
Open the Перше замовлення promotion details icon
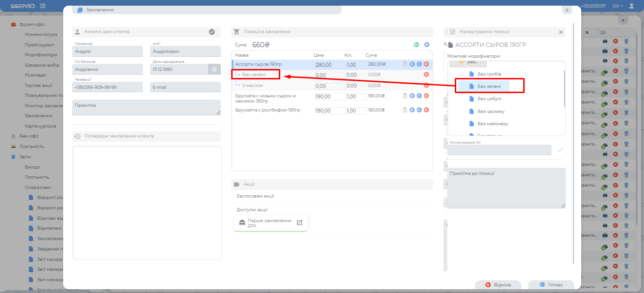tap(299, 223)
